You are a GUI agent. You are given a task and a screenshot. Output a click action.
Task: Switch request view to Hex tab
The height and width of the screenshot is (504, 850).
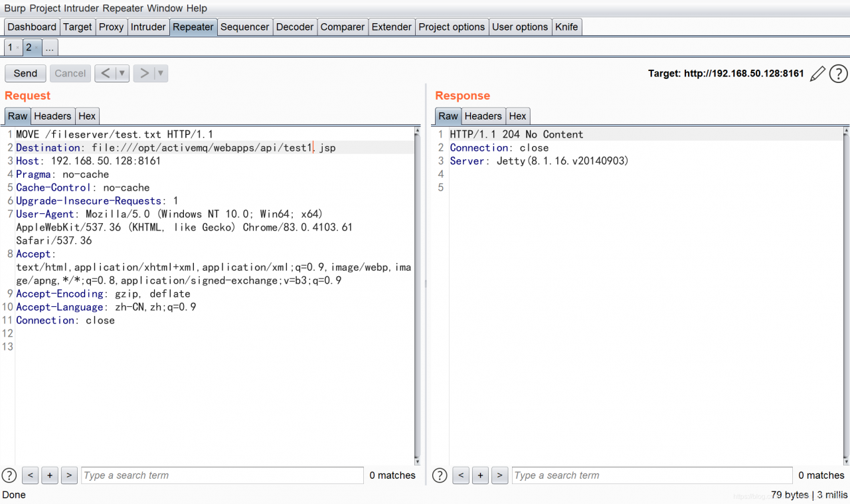(87, 116)
